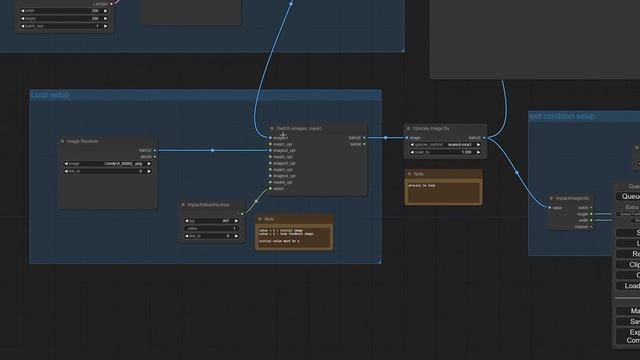Switch typ to previous option in ImpactValueReceiver
This screenshot has height=360, width=640.
click(x=187, y=221)
